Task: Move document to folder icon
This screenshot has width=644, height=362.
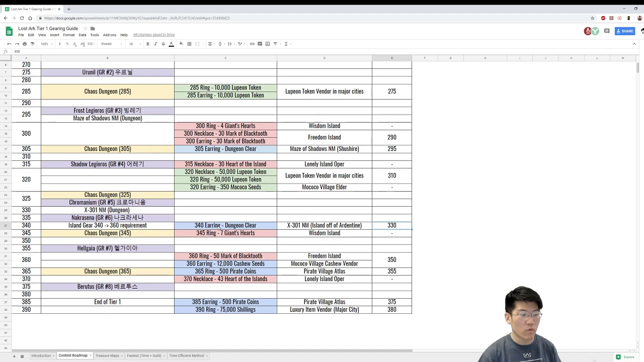Action: click(x=93, y=29)
